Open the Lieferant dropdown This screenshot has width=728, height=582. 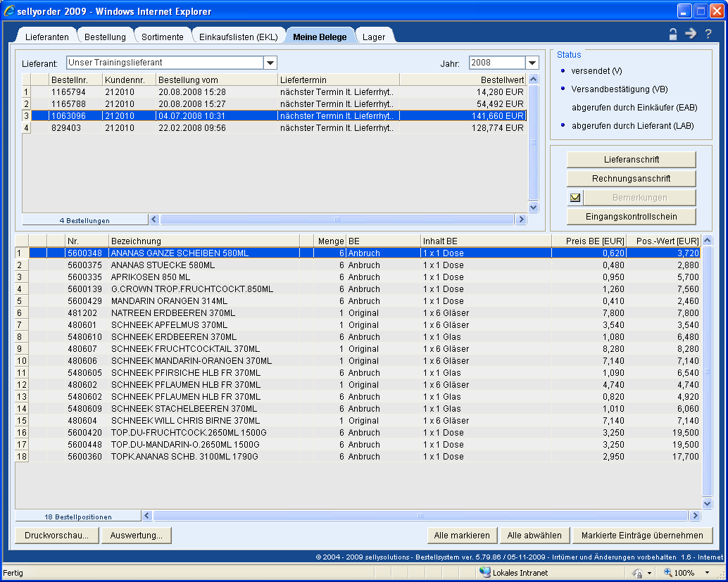coord(270,63)
